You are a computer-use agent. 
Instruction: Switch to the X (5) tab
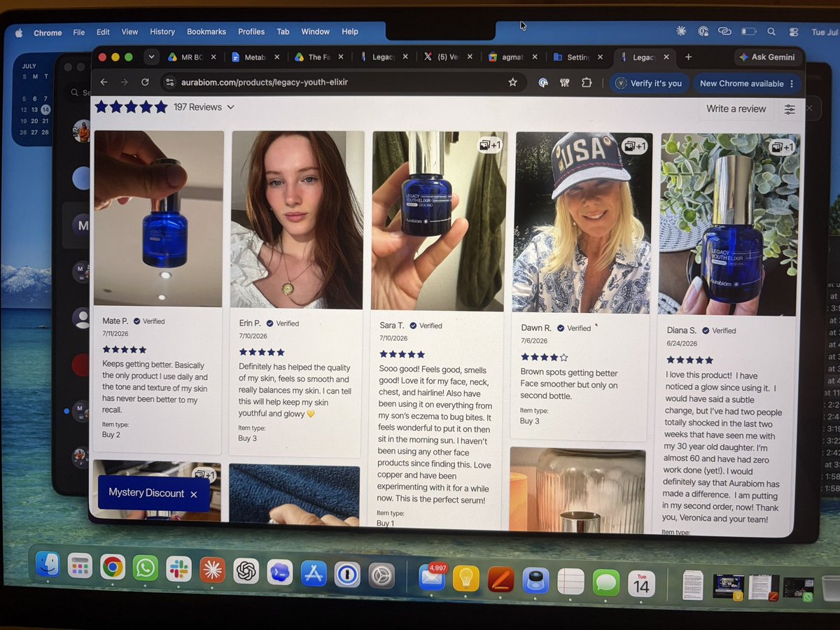tap(449, 57)
